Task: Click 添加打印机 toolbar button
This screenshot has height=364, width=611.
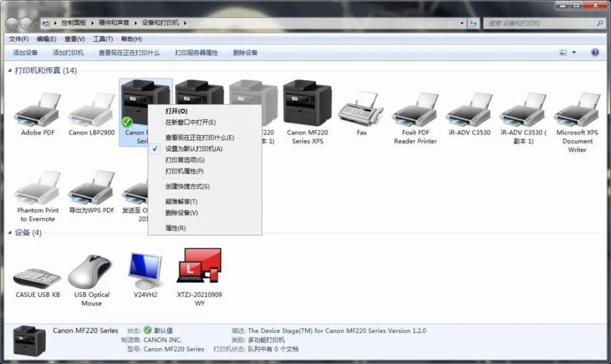Action: 68,53
